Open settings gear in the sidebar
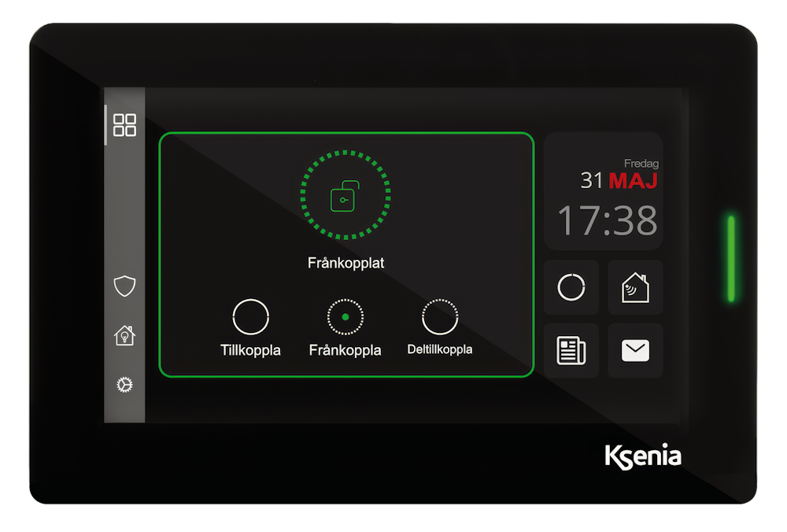Image resolution: width=787 pixels, height=532 pixels. coord(124,385)
